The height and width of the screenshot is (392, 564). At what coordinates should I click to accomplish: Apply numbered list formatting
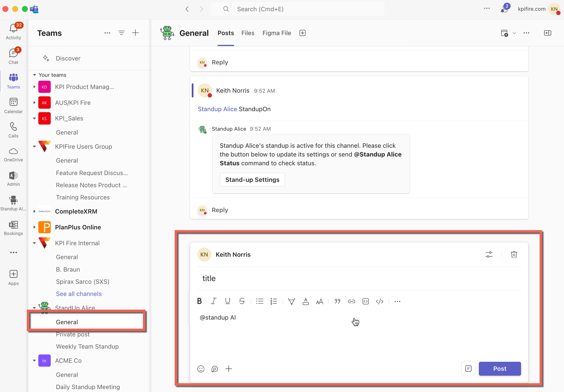click(273, 301)
